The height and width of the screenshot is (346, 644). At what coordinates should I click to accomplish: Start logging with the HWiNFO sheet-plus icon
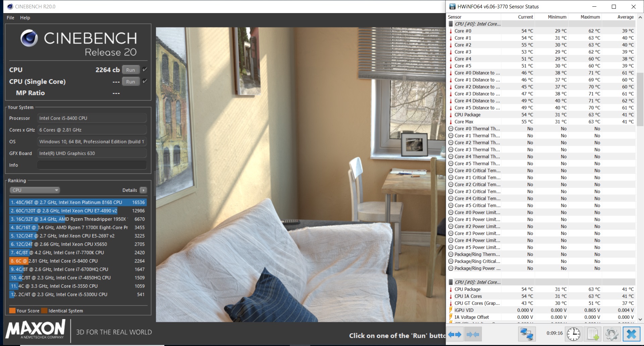tap(593, 334)
